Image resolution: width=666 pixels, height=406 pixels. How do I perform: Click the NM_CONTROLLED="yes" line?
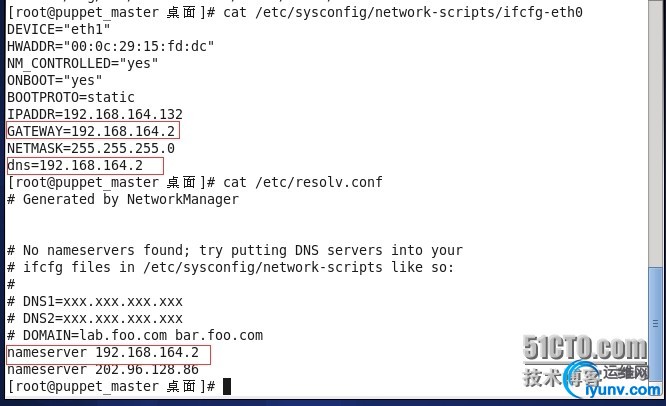[x=82, y=64]
